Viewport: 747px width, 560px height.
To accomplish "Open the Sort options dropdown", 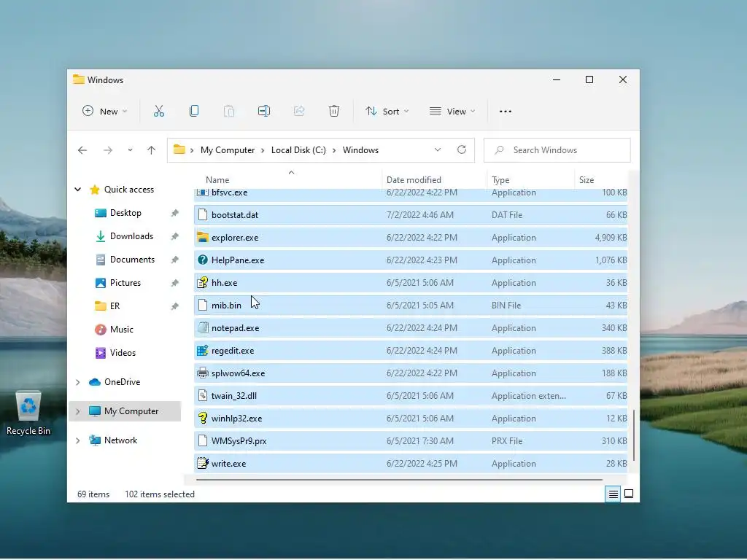I will point(387,112).
